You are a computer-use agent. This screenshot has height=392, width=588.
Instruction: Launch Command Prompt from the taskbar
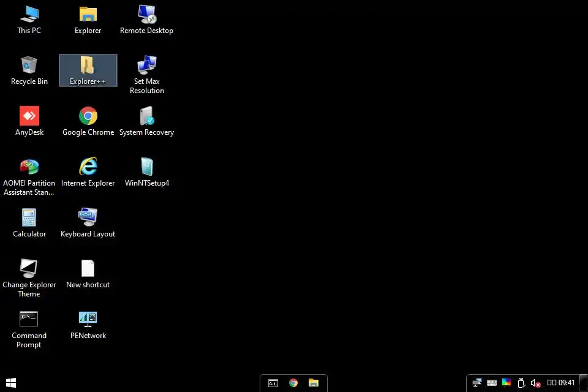tap(273, 383)
